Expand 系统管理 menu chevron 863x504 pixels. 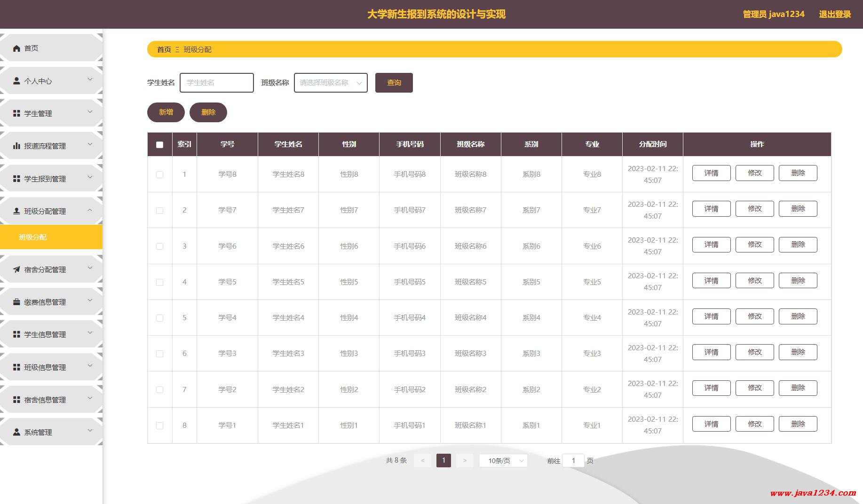click(90, 431)
